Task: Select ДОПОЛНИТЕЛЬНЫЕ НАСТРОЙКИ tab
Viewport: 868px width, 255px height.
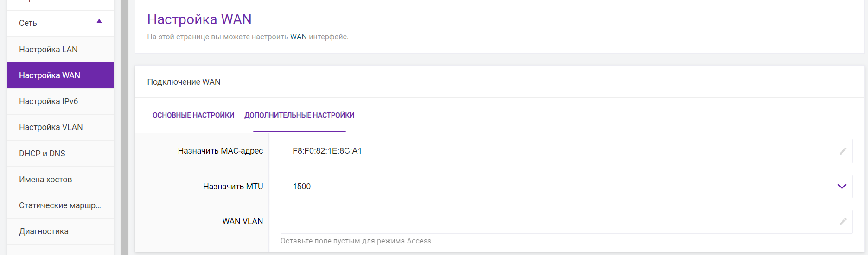Action: tap(300, 115)
